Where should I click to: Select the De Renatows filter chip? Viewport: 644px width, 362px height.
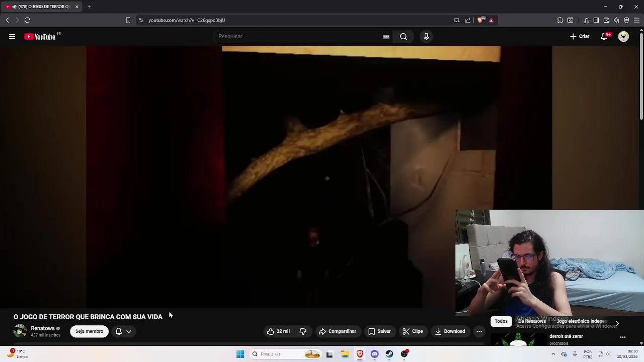(532, 321)
